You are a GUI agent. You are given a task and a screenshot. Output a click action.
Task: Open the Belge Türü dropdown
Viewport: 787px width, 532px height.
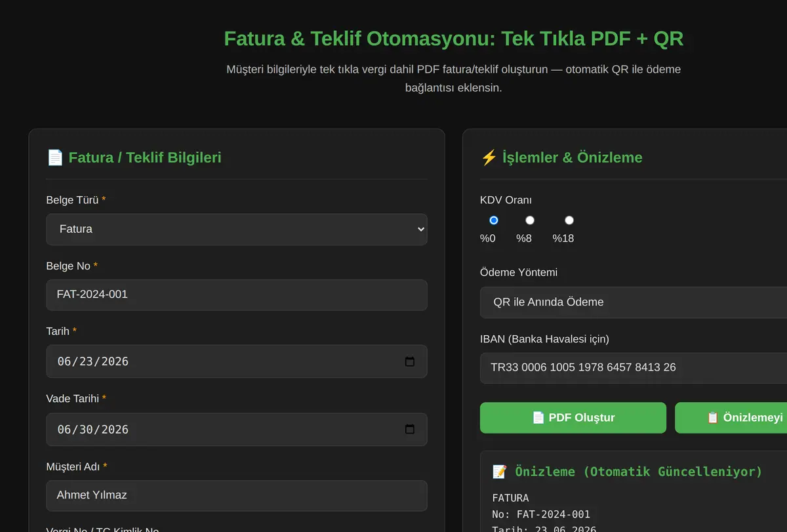237,230
